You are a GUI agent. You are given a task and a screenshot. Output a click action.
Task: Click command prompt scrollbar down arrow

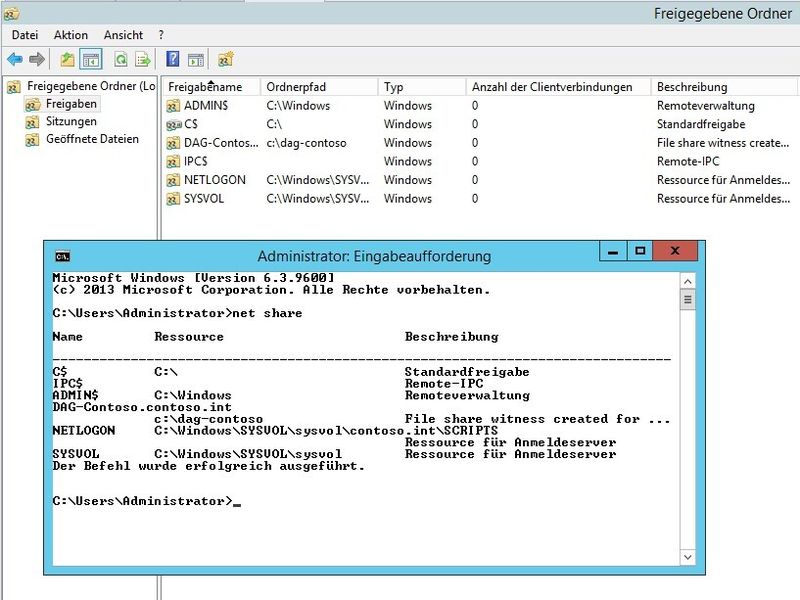(687, 557)
